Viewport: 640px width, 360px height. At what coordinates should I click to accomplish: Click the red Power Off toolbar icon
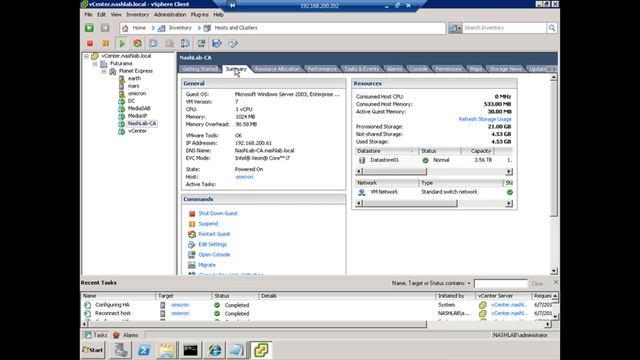click(90, 43)
